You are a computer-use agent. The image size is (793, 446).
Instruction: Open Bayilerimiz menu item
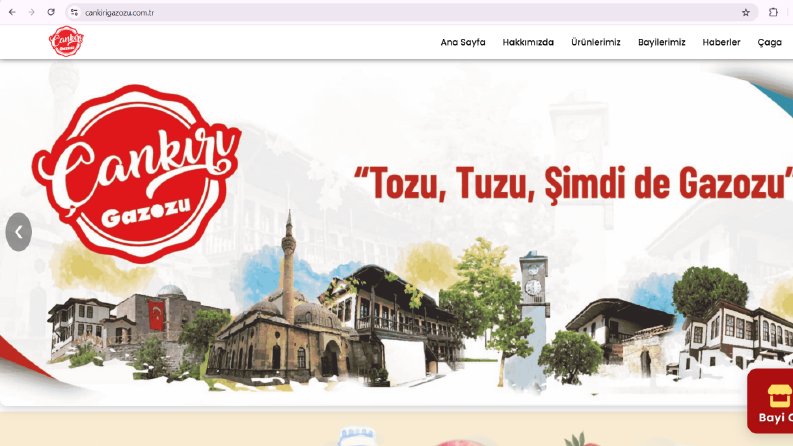662,42
